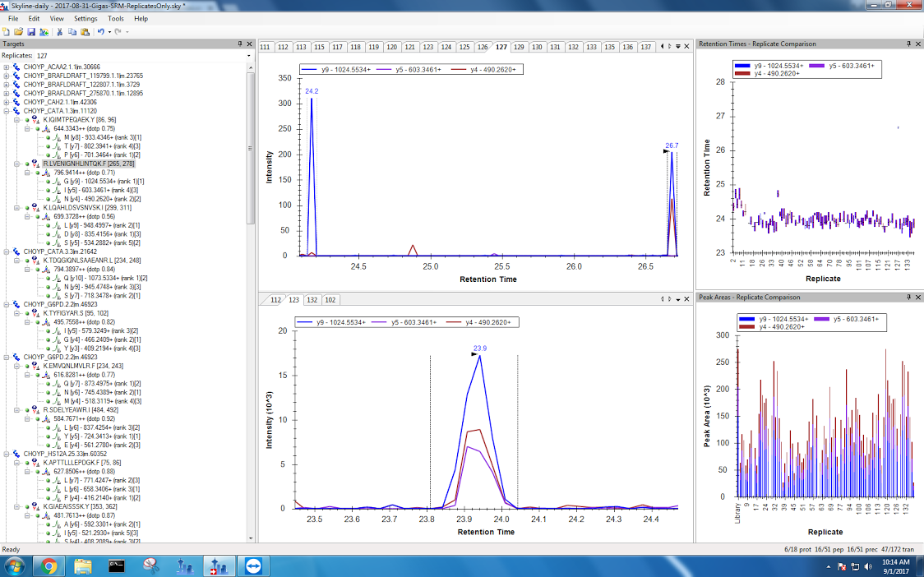Expand the CHOYP_ACAA2.1.1|m.30666 protein node

click(7, 67)
